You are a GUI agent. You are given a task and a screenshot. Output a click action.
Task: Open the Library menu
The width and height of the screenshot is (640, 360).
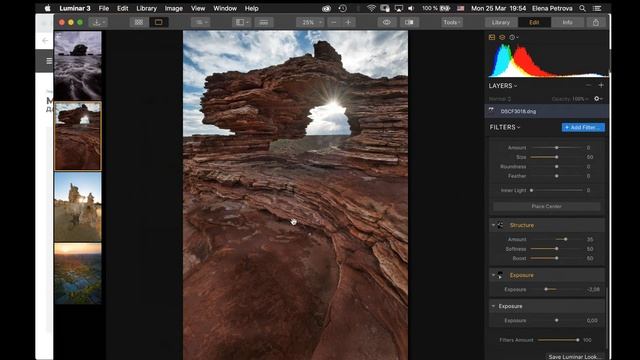tap(147, 8)
